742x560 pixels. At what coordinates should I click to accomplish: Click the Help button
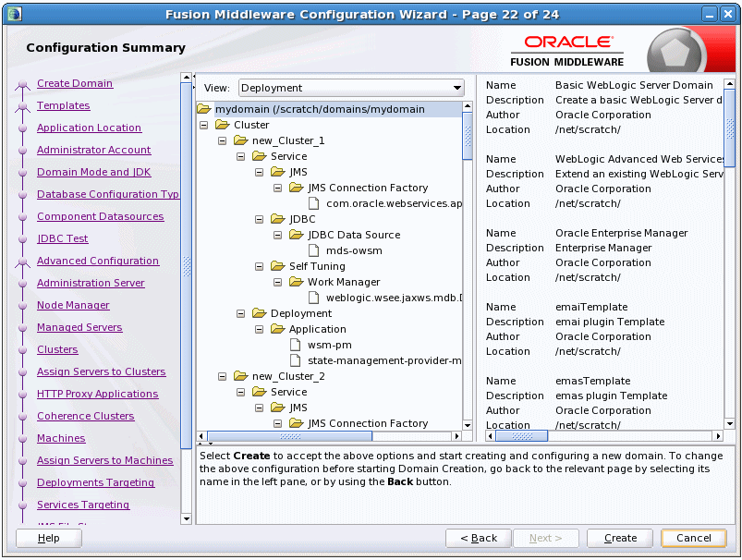click(49, 538)
